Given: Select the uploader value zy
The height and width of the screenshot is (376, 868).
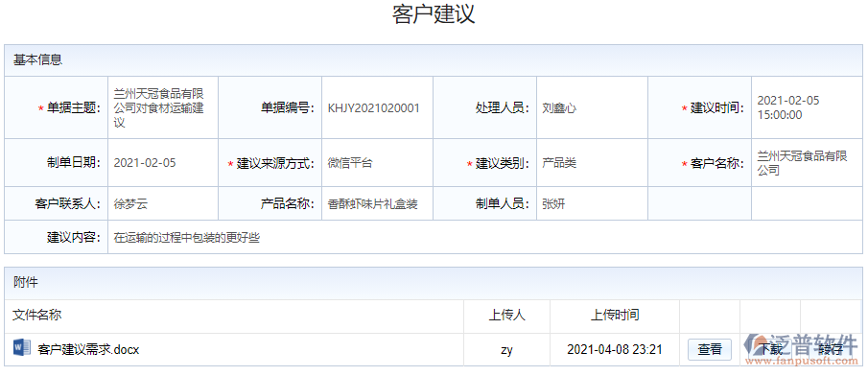Looking at the screenshot, I should (506, 350).
